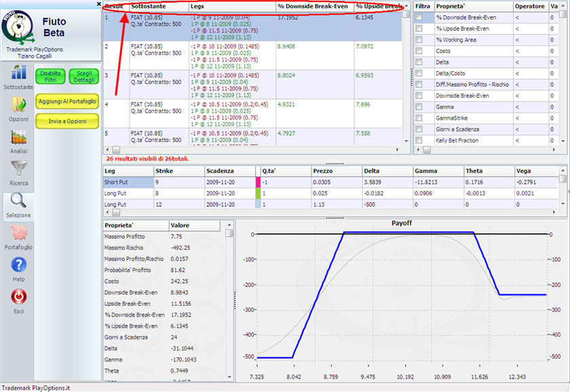
Task: Close the sidebar panel with the X
Action: click(99, 5)
